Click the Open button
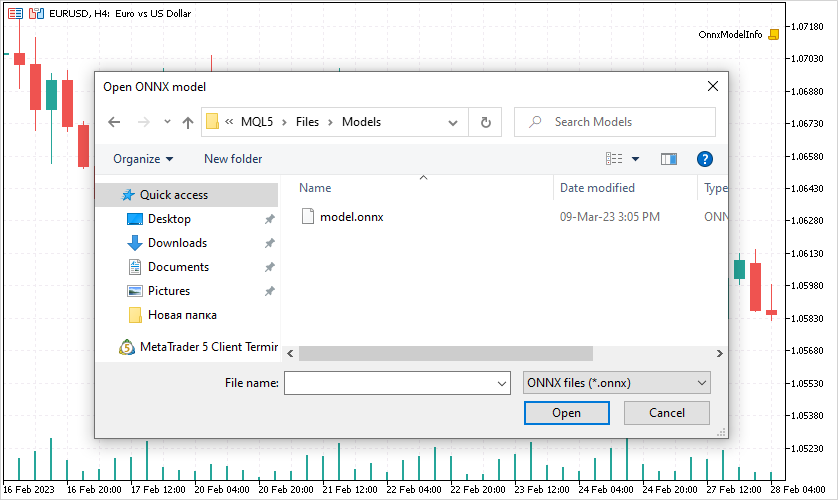Viewport: 838px width, 500px height. click(566, 413)
